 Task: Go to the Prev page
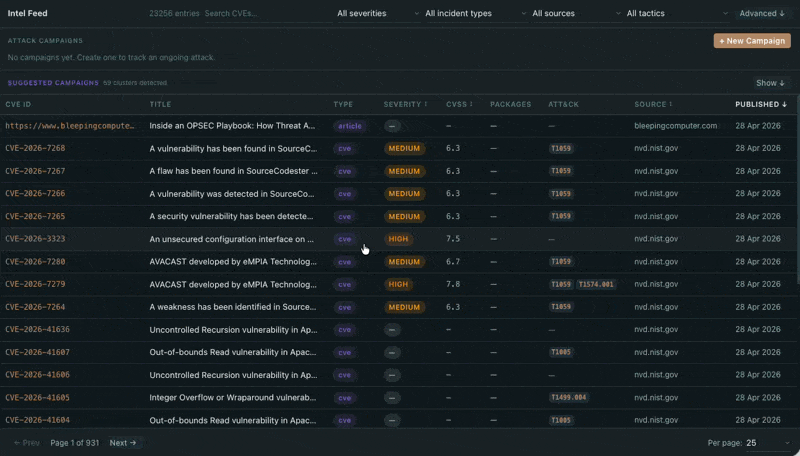click(x=27, y=443)
